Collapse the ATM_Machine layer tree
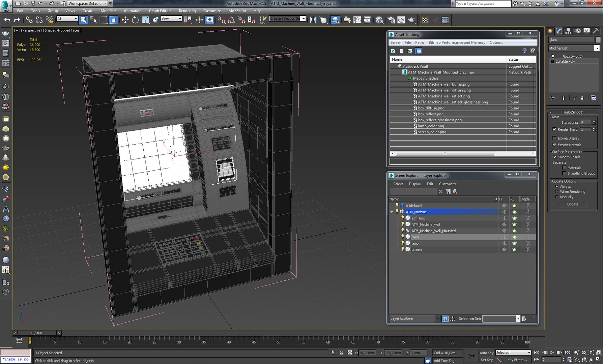The image size is (603, 364). pyautogui.click(x=392, y=212)
